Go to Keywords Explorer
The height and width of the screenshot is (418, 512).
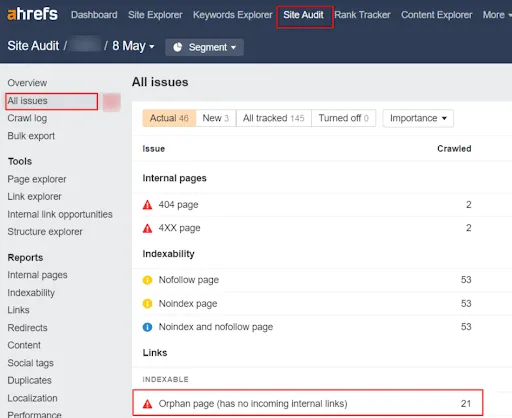[233, 15]
